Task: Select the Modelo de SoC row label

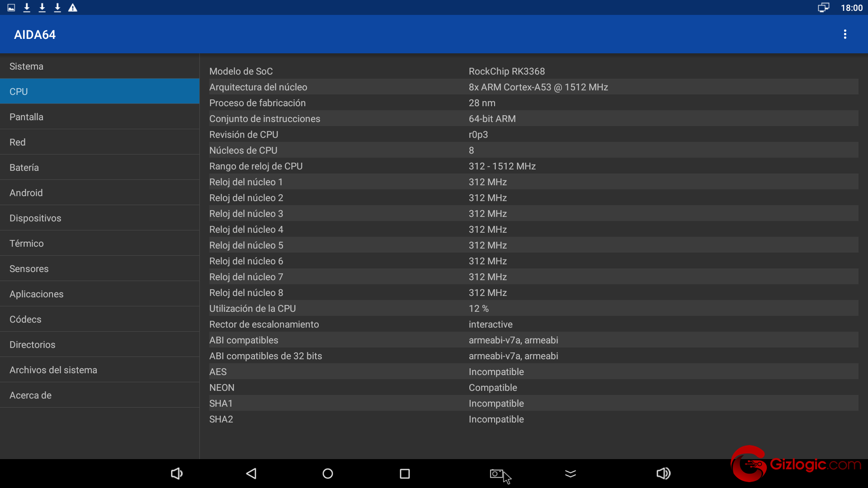Action: click(241, 71)
